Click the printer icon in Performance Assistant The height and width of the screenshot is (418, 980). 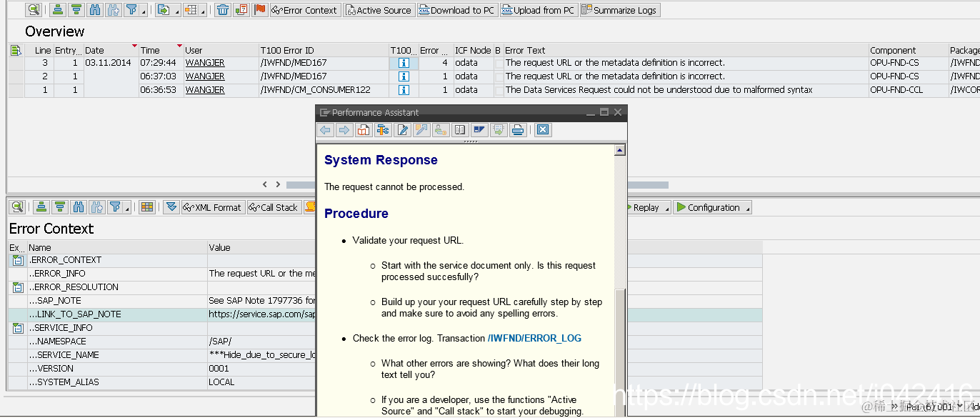pos(519,130)
